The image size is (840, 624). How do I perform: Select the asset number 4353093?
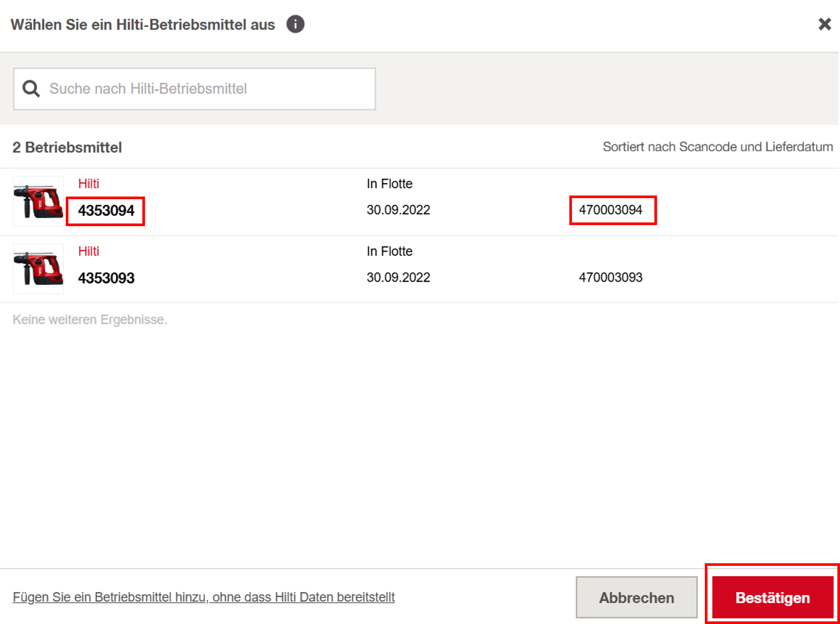[x=106, y=278]
